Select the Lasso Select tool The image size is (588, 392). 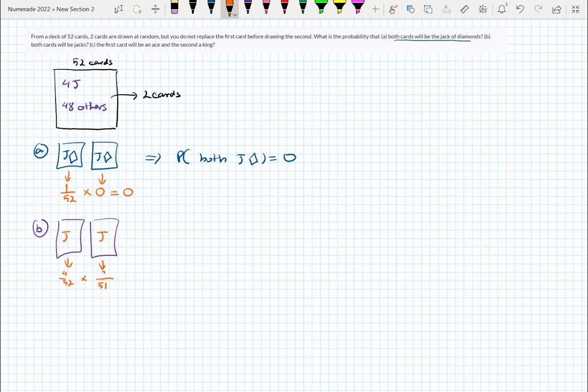coord(137,9)
